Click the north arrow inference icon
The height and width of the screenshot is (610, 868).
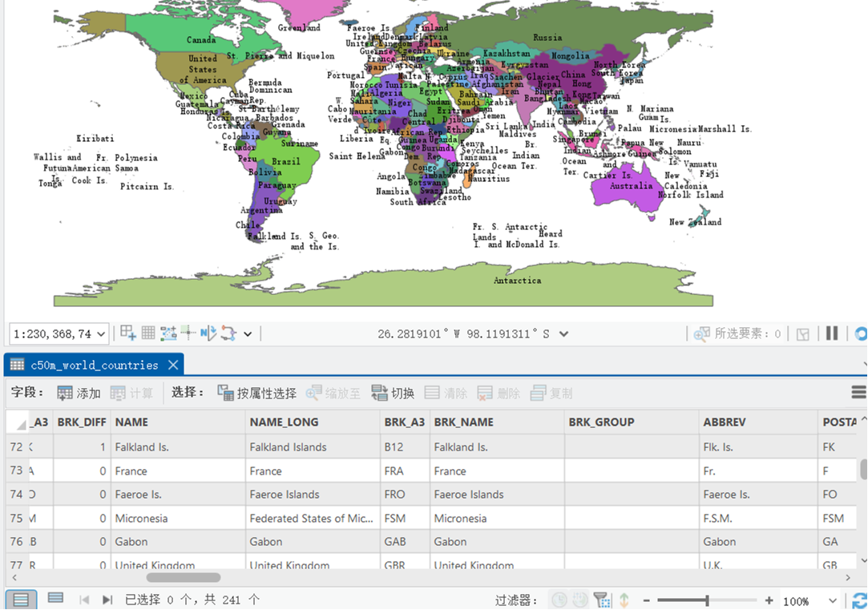tap(208, 333)
